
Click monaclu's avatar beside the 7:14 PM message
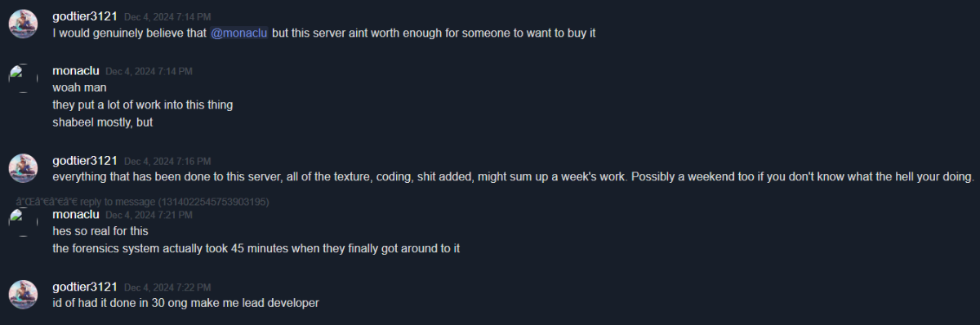click(x=23, y=78)
